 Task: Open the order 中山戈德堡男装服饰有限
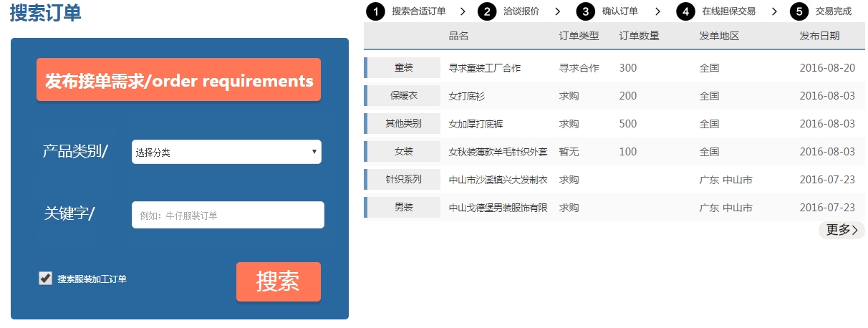pyautogui.click(x=498, y=208)
